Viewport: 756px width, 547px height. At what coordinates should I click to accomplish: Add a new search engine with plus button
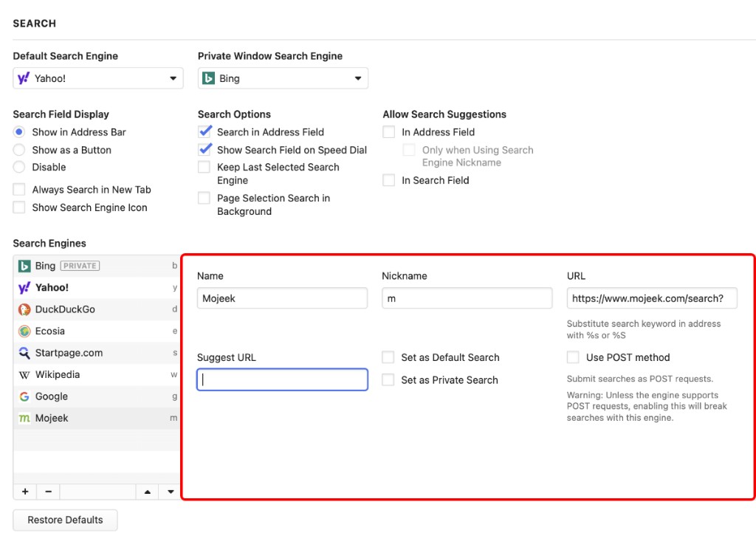coord(25,492)
